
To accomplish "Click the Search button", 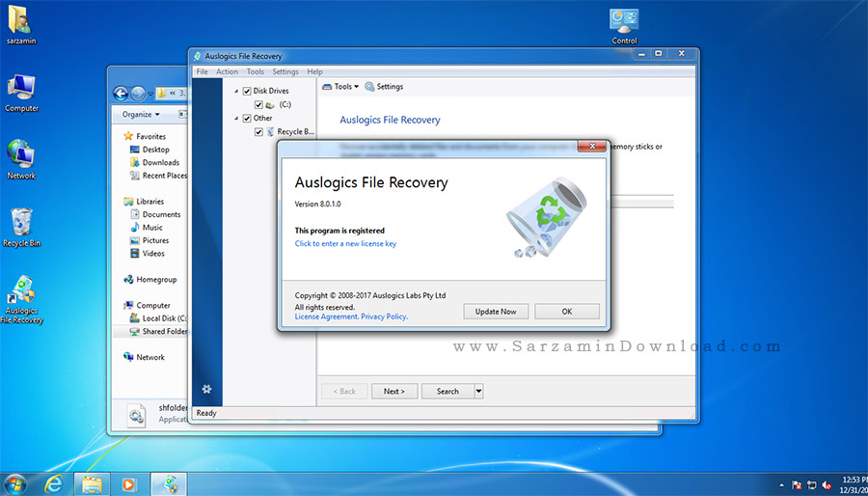I will 448,392.
